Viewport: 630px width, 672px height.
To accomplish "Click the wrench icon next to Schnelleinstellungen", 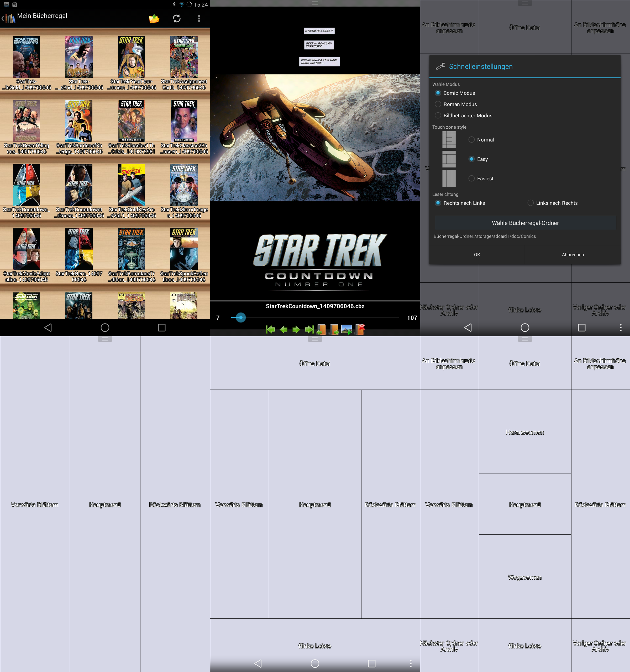I will [440, 66].
